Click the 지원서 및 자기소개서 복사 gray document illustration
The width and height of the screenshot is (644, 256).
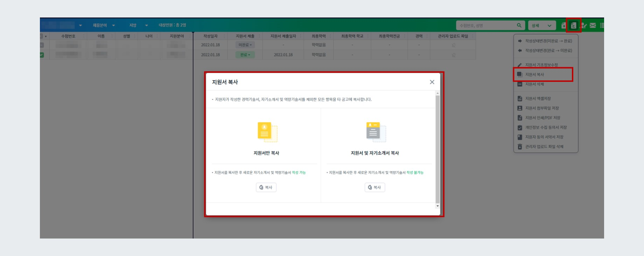click(376, 132)
